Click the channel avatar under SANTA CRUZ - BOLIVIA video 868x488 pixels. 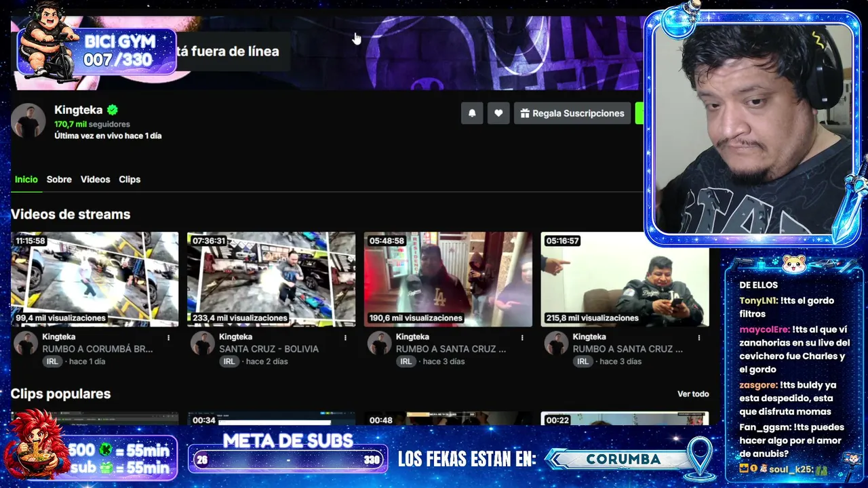203,343
